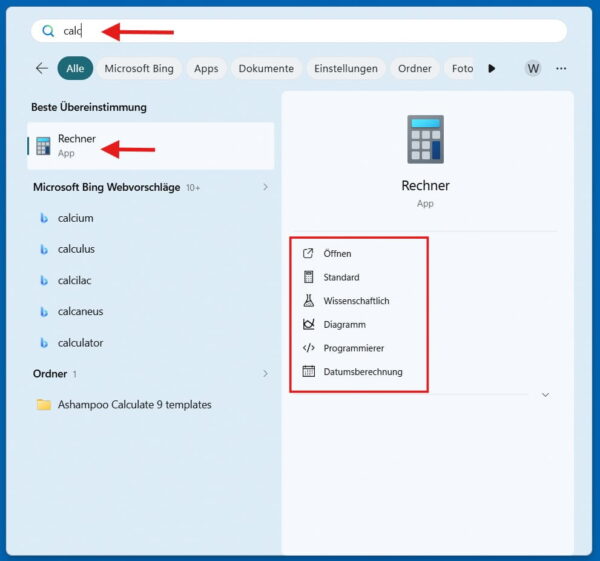Screen dimensions: 600x561
Task: Click the Bing icon beside calculus
Action: tap(44, 249)
